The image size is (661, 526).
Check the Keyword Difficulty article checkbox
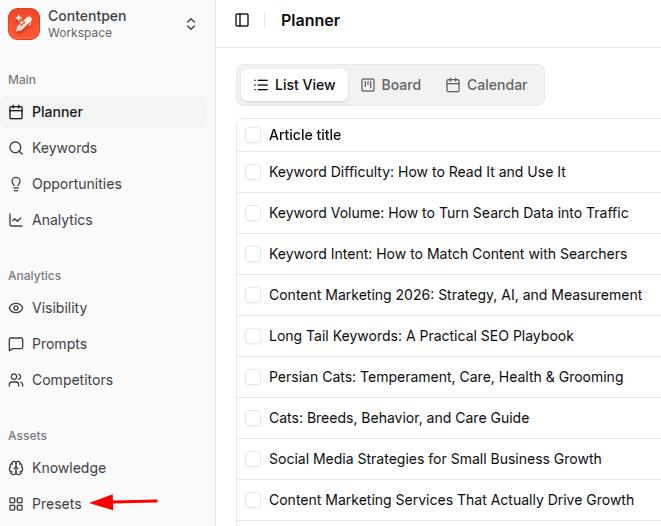click(253, 172)
